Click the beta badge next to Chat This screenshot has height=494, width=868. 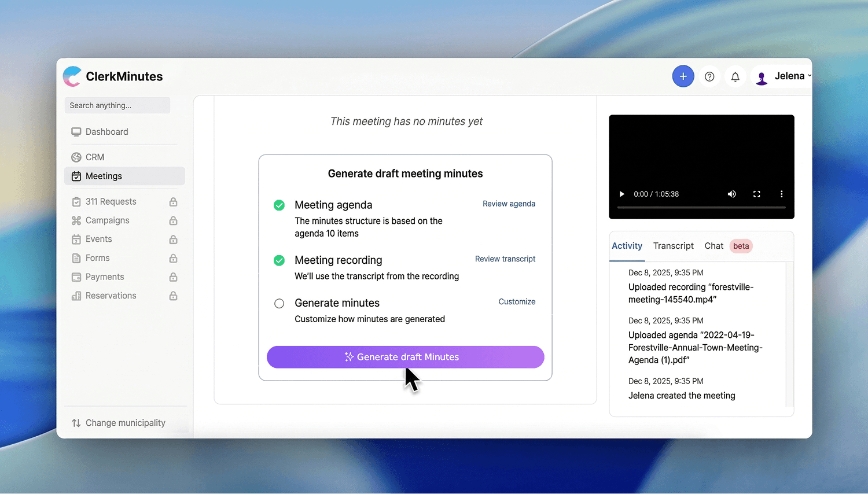pyautogui.click(x=741, y=246)
